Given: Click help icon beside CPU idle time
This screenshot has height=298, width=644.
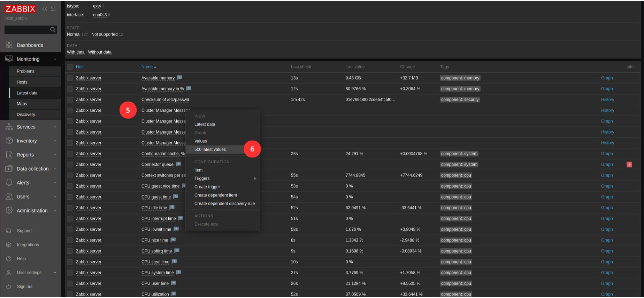Looking at the screenshot, I should [172, 208].
